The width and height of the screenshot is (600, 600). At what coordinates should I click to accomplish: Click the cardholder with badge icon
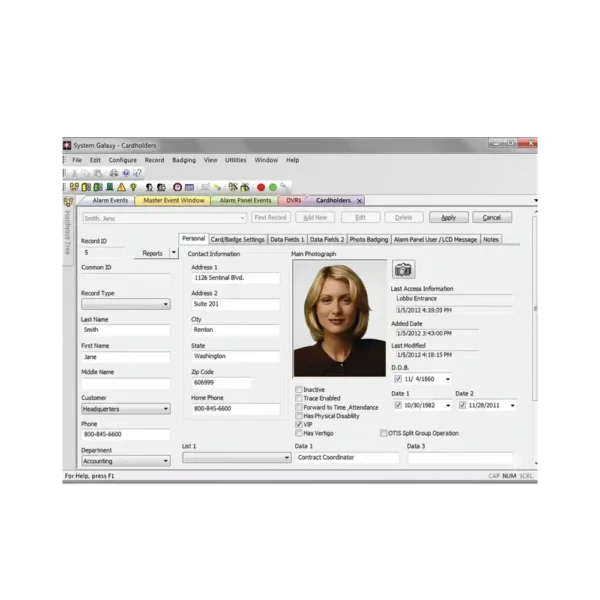click(161, 187)
